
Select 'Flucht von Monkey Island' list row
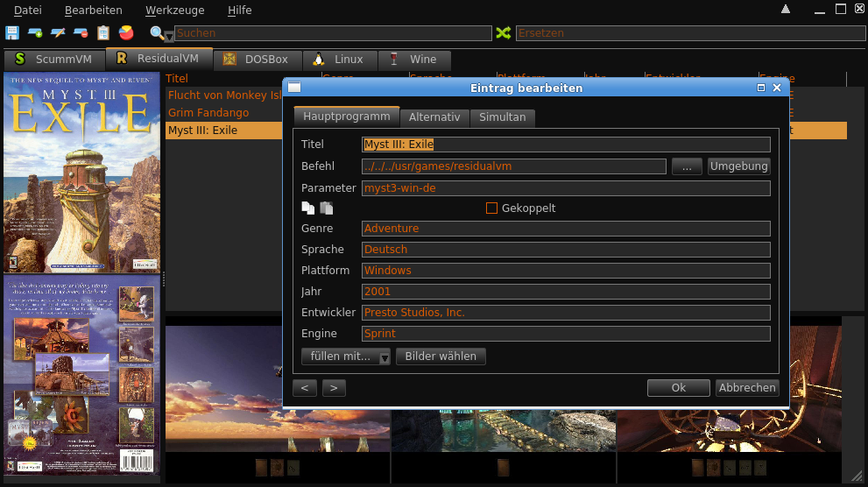pyautogui.click(x=224, y=95)
